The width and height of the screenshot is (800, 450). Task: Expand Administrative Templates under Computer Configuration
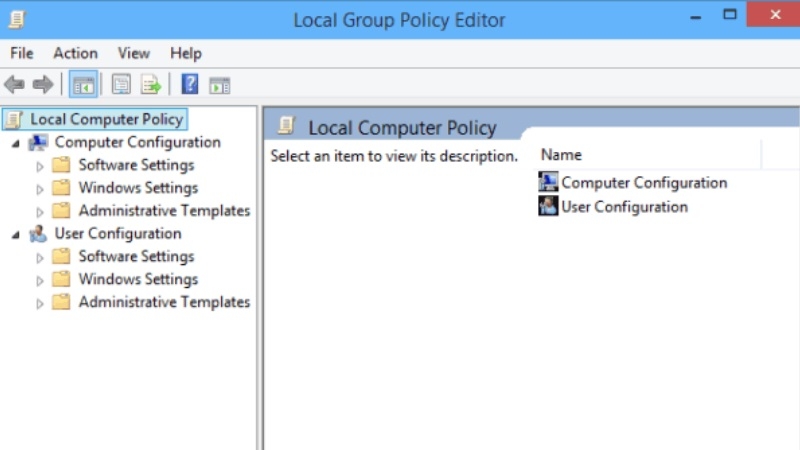coord(40,212)
